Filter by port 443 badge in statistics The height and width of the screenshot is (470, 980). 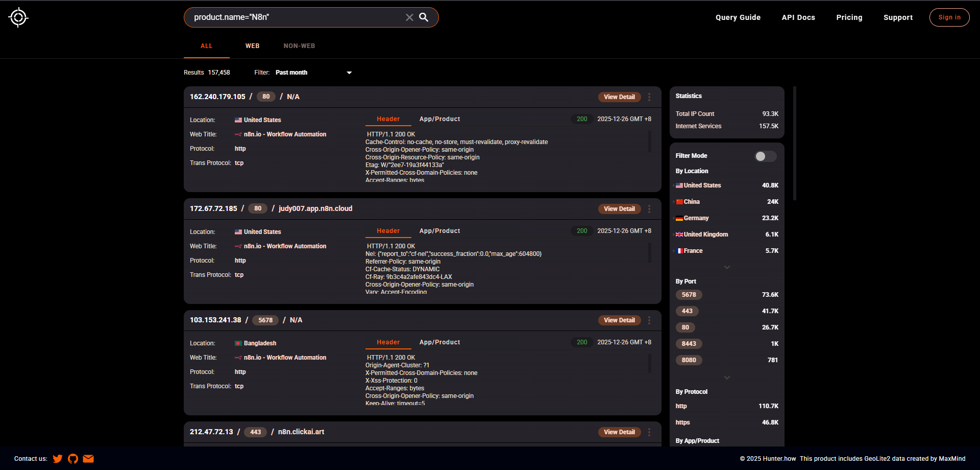[688, 311]
